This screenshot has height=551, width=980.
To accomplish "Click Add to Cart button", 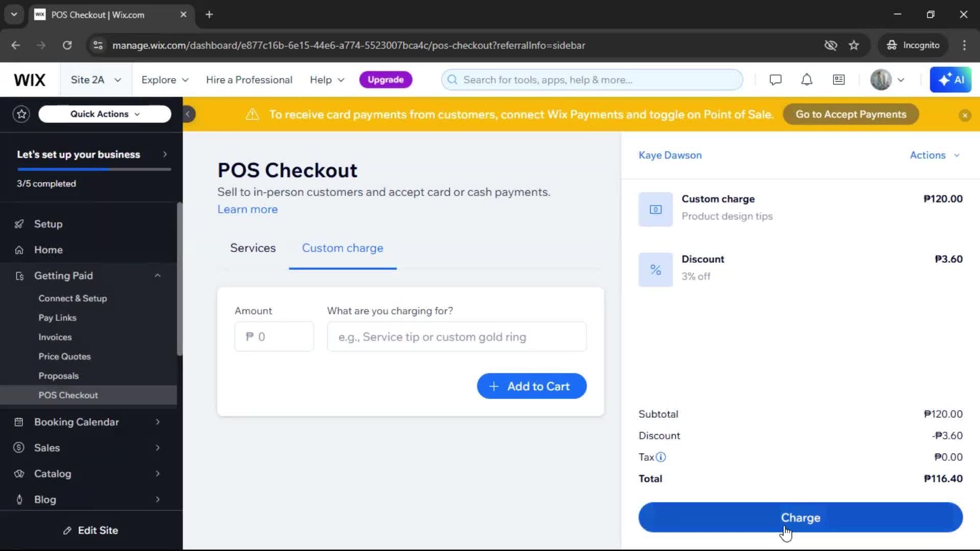I will 532,386.
